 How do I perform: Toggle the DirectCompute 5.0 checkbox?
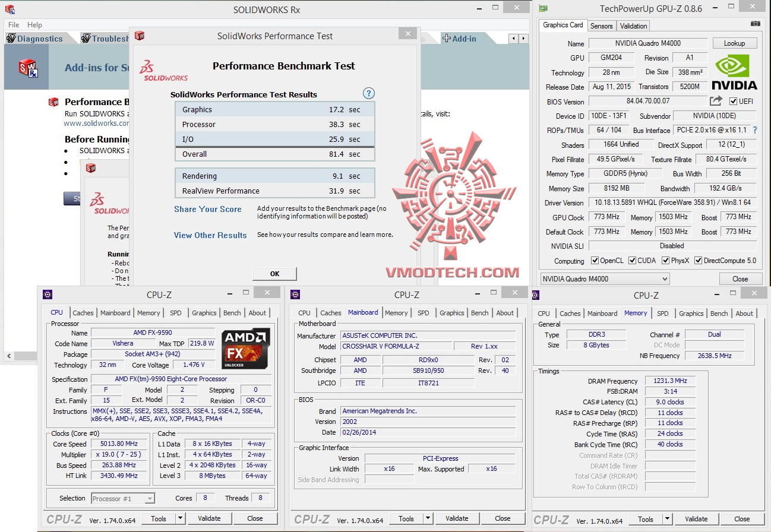point(698,261)
